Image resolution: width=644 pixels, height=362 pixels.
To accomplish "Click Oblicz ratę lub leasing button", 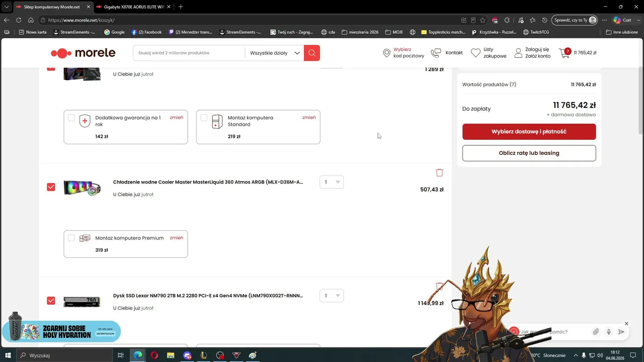I will [x=529, y=153].
